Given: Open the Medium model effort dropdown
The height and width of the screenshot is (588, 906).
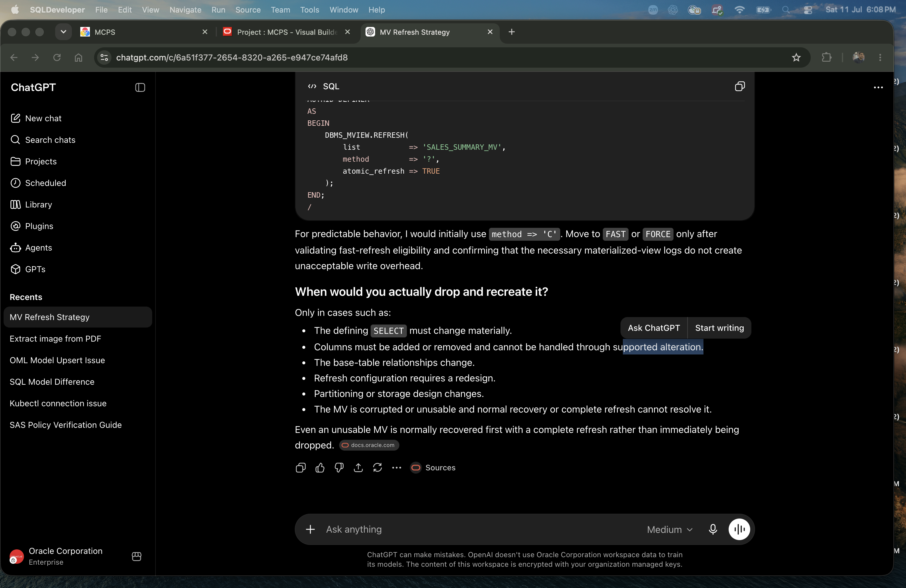Looking at the screenshot, I should point(670,529).
